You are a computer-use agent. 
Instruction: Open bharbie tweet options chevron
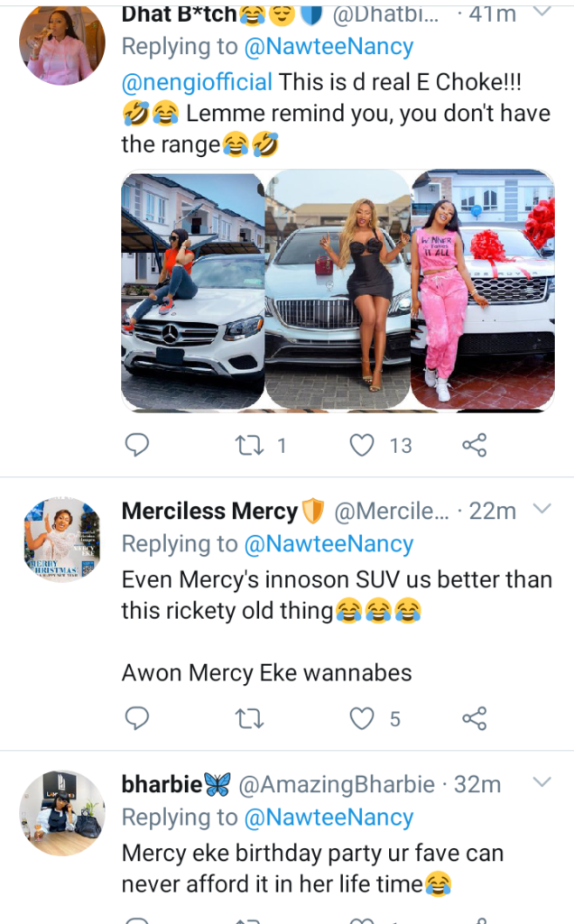tap(542, 782)
